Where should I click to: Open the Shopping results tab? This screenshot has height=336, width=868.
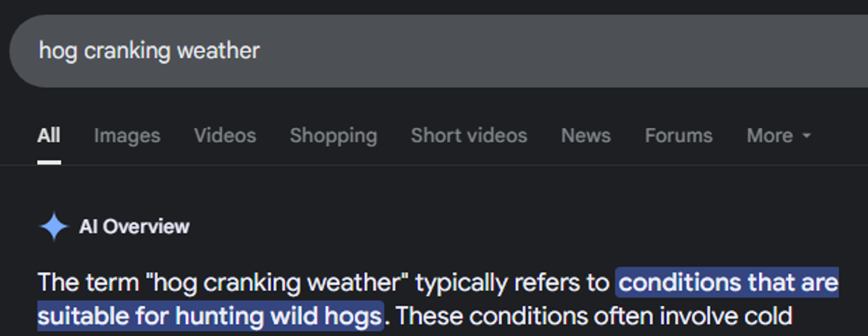(333, 136)
